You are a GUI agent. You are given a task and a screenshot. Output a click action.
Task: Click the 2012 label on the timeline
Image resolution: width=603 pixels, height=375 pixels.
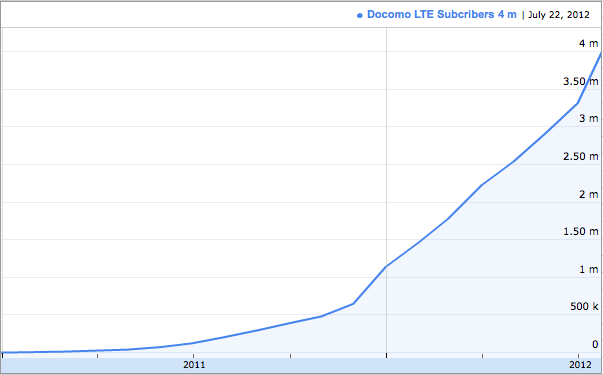580,365
